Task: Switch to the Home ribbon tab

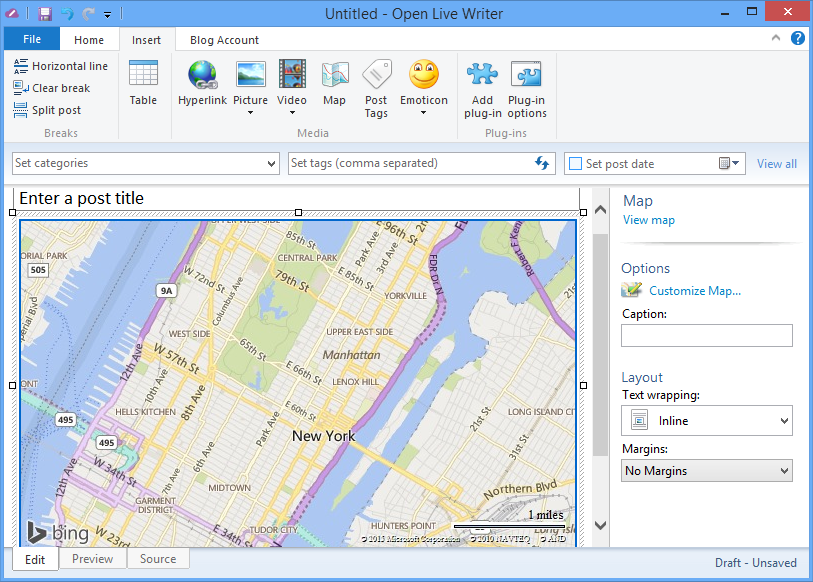Action: [x=89, y=40]
